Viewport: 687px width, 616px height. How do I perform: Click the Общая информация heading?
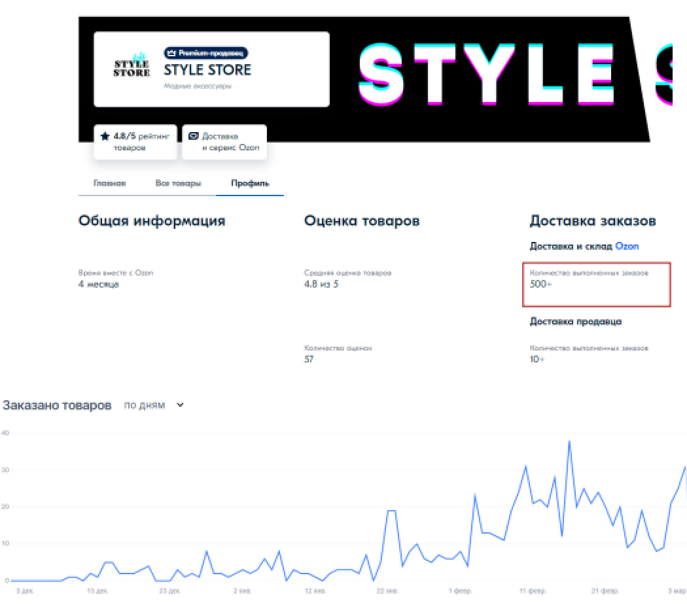click(x=152, y=220)
